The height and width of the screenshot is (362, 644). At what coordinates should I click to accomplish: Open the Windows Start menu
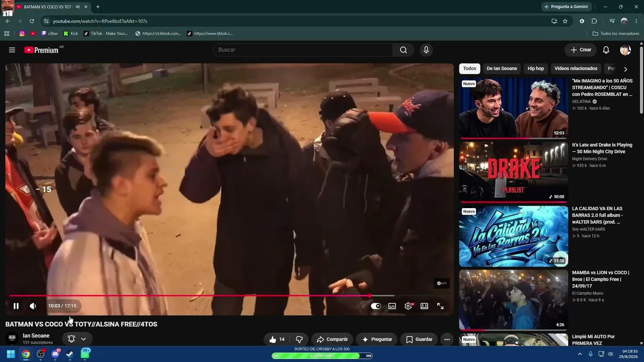(11, 354)
